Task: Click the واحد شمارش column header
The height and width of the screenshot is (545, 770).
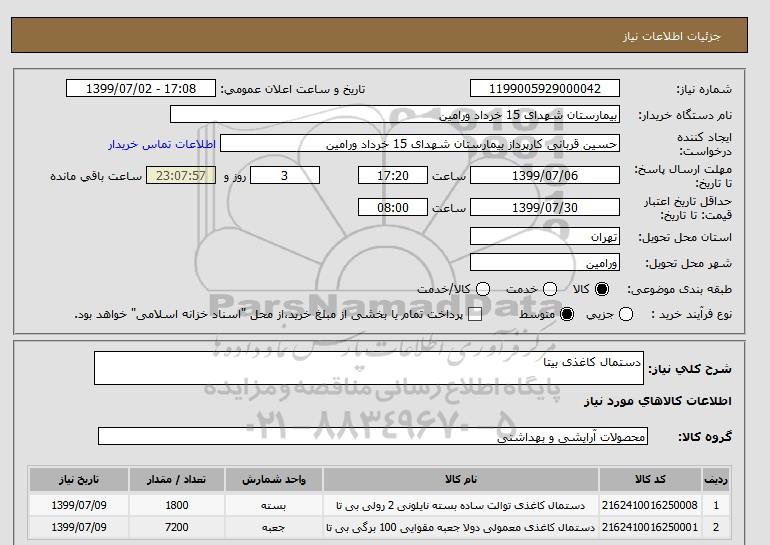Action: pyautogui.click(x=274, y=479)
